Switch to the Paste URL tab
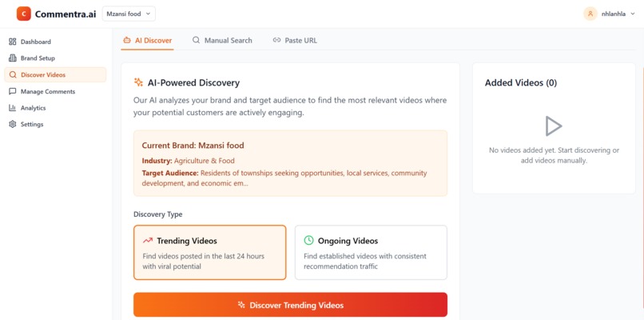Screen dimensions: 644x320 [x=295, y=40]
